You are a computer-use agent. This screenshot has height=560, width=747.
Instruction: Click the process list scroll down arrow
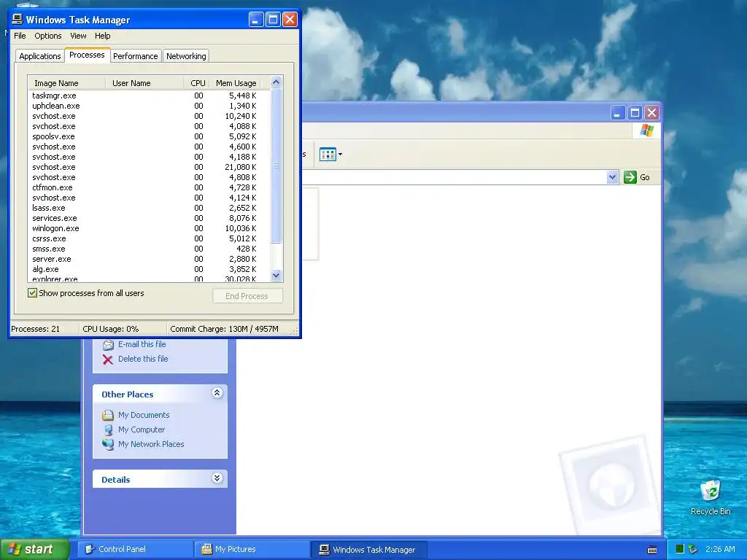[276, 275]
